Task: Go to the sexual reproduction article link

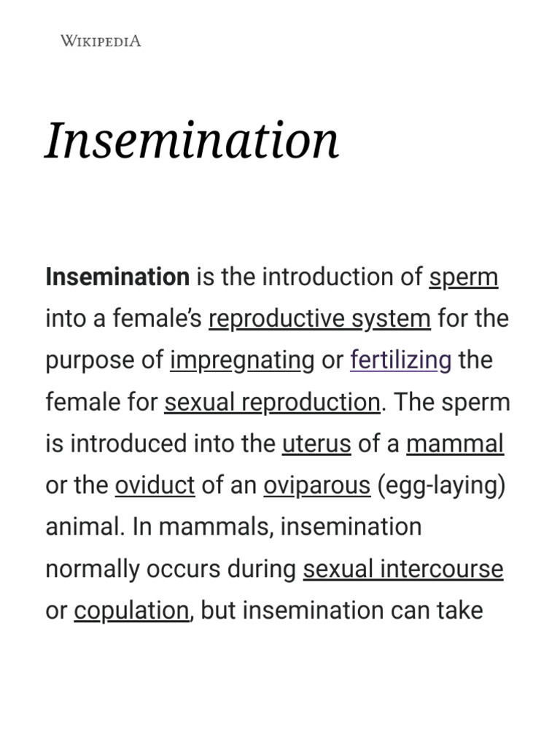Action: tap(272, 402)
